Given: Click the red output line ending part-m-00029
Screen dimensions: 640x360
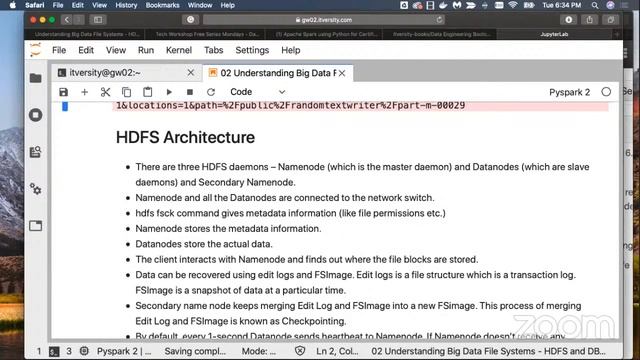Looking at the screenshot, I should 290,106.
